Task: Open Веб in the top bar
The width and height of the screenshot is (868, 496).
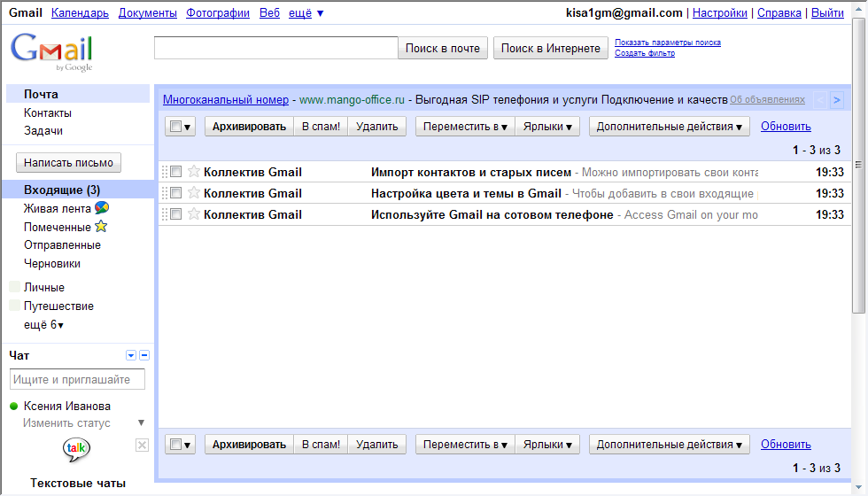Action: [269, 12]
